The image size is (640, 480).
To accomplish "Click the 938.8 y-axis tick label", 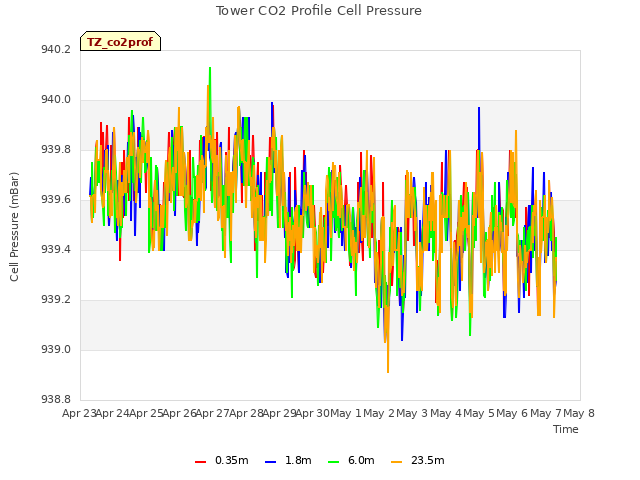I will pos(56,400).
